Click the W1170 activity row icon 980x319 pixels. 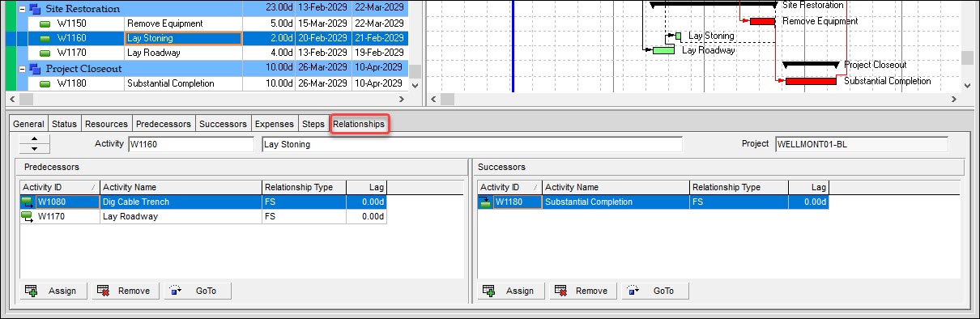click(x=45, y=53)
